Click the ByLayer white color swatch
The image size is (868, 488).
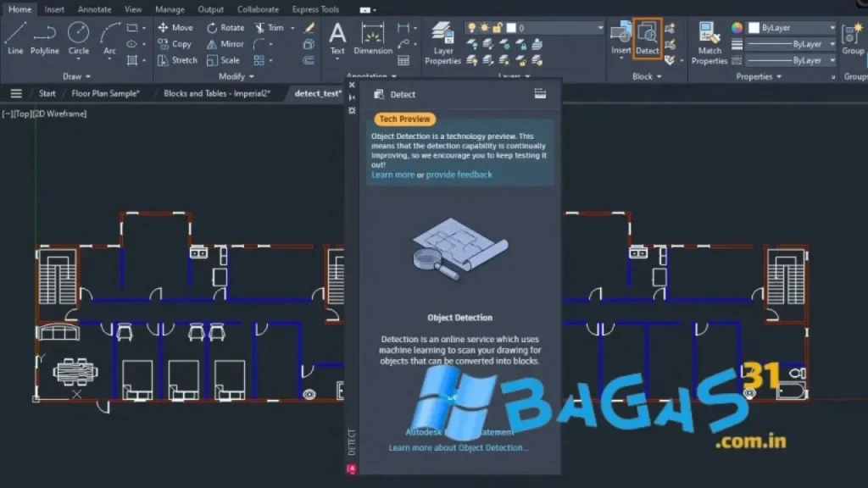pos(754,28)
